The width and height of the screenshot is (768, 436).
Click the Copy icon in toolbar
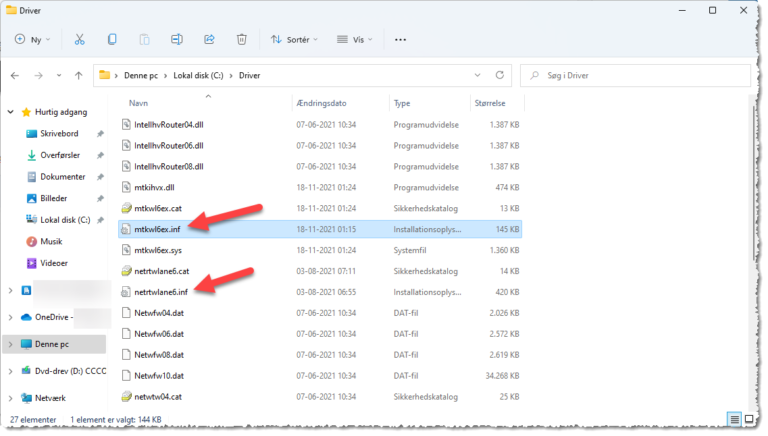(x=112, y=40)
